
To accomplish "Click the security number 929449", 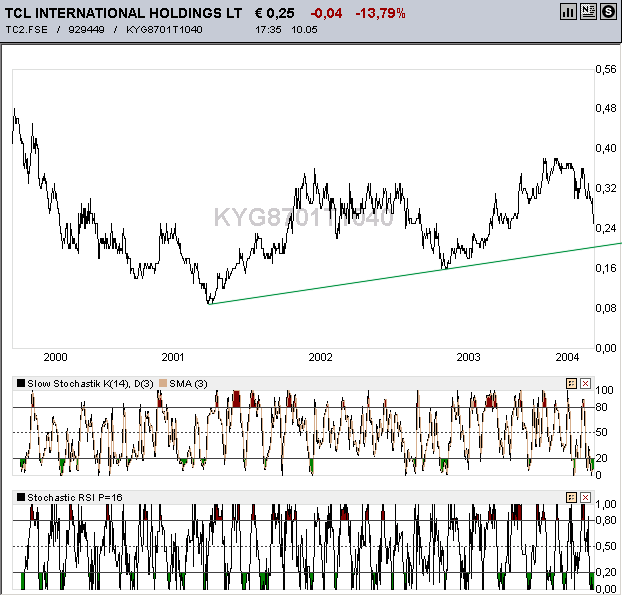I will (x=86, y=30).
